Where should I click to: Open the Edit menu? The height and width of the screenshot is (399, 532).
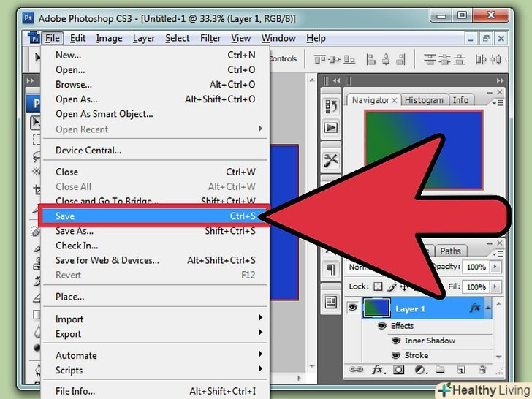[x=77, y=38]
